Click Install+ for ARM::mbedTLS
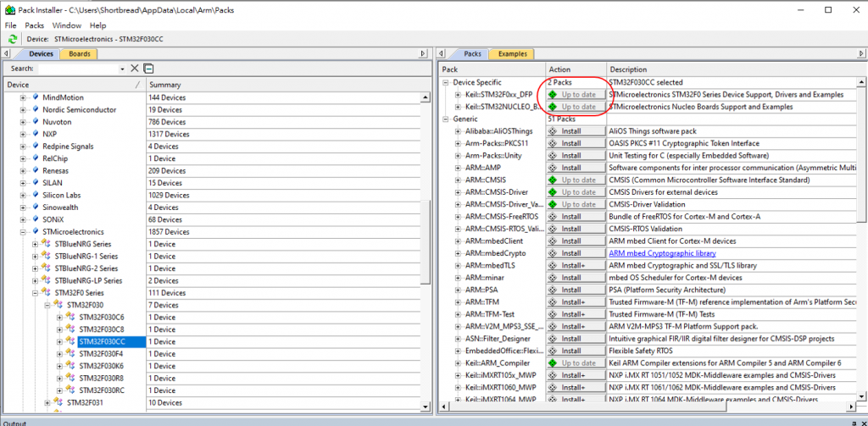The height and width of the screenshot is (426, 868). point(576,266)
